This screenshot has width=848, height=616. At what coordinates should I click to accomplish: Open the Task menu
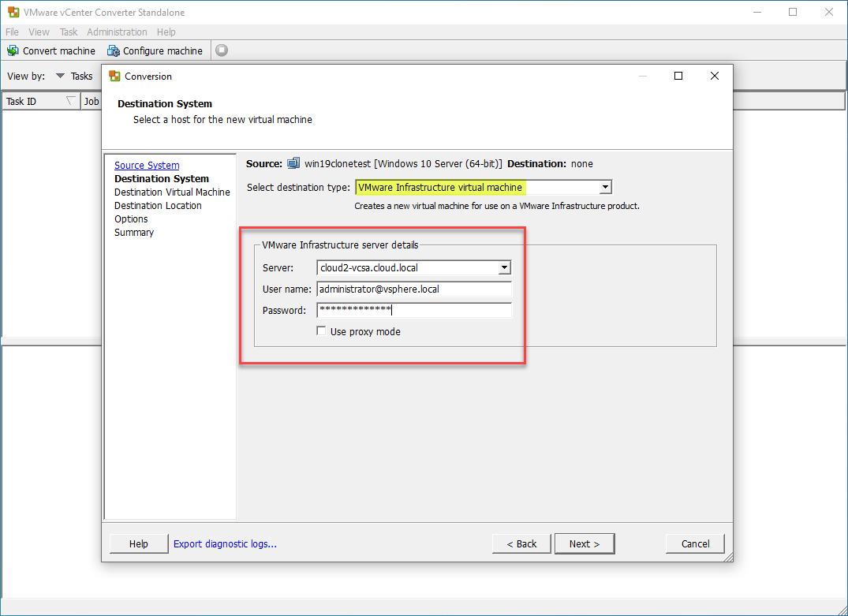coord(69,32)
